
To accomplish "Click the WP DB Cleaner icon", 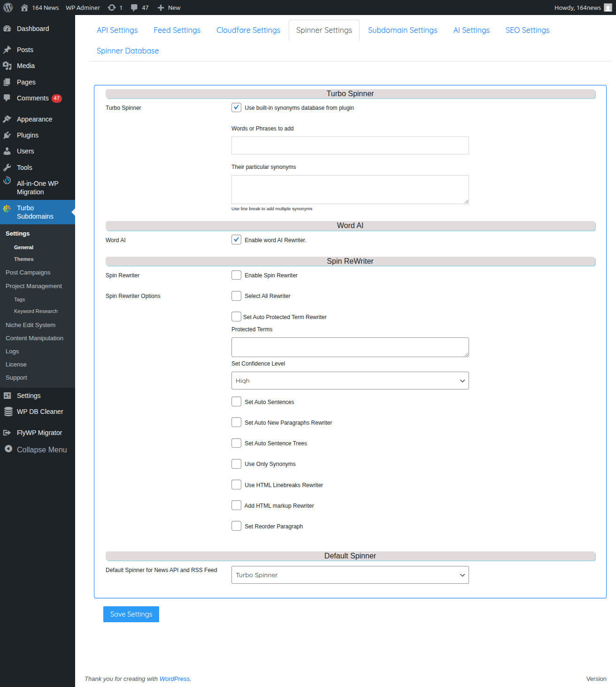I will click(x=8, y=412).
